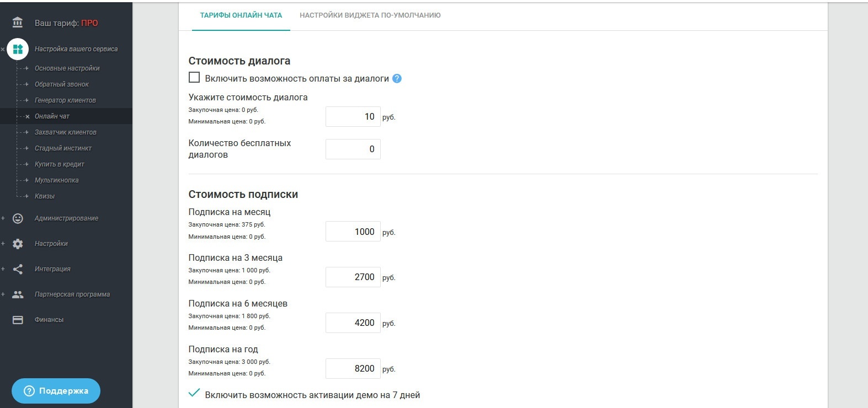The image size is (868, 408).
Task: Click the Интеграция share icon
Action: pyautogui.click(x=18, y=269)
